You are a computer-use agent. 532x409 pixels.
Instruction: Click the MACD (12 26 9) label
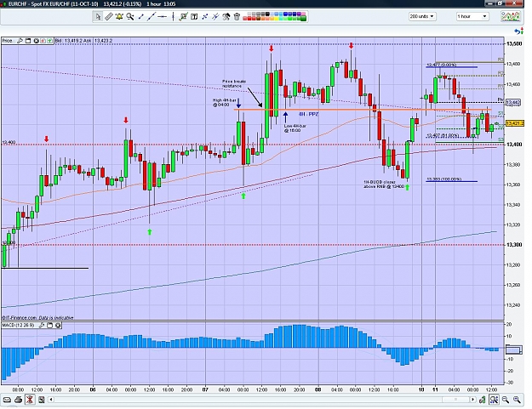19,326
